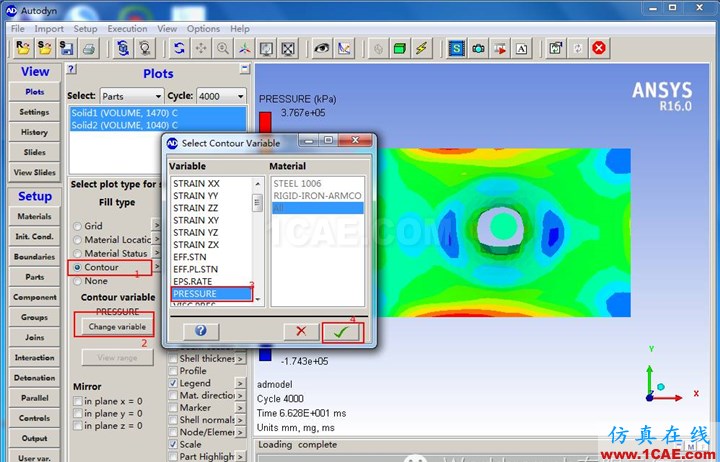This screenshot has width=720, height=462.
Task: Click the red play animation icon
Action: click(500, 48)
